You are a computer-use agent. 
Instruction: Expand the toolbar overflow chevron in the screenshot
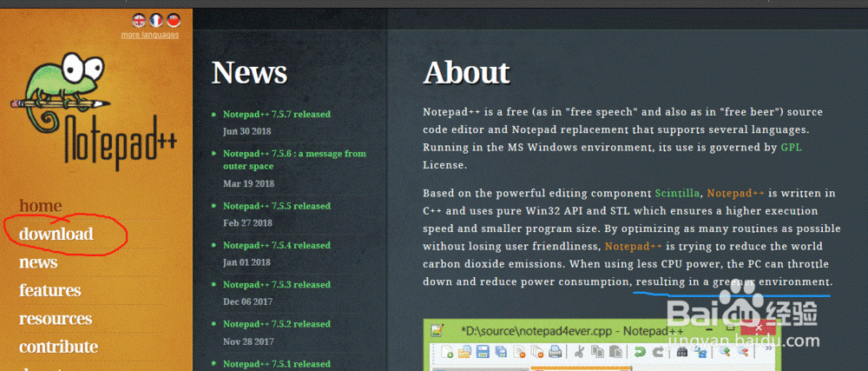770,350
